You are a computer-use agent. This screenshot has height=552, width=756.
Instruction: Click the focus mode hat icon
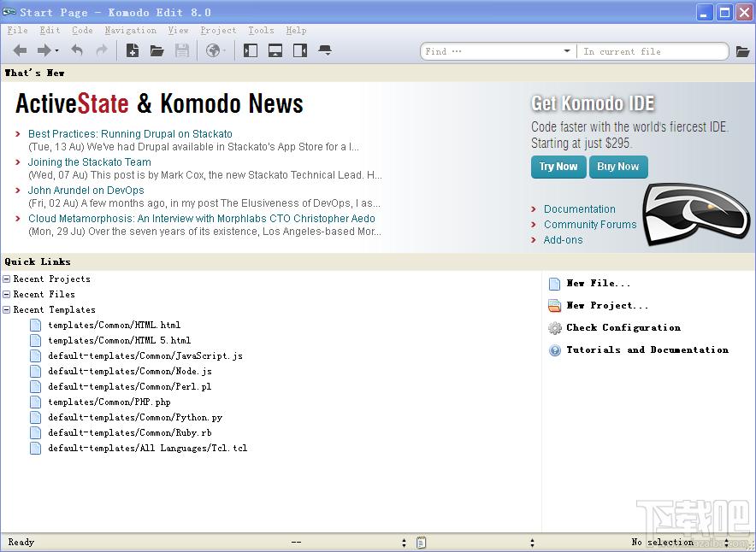coord(326,50)
